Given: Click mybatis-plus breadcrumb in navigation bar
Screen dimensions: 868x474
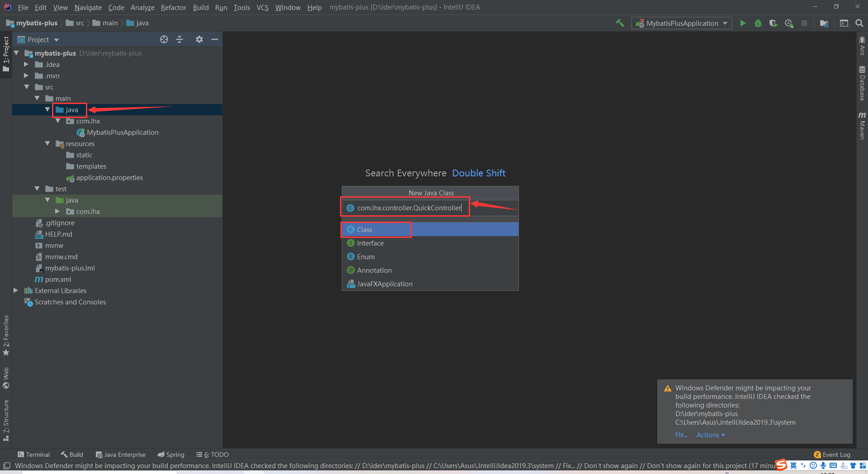Looking at the screenshot, I should [x=32, y=23].
